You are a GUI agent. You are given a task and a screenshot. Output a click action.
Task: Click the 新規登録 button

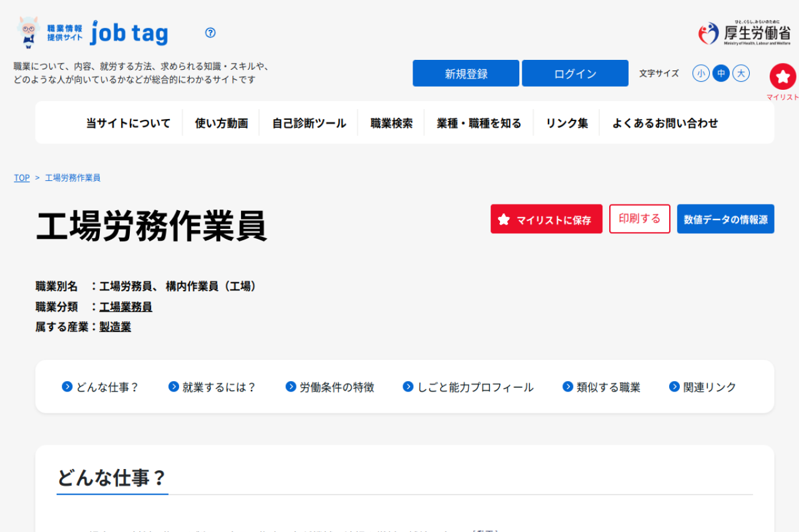pyautogui.click(x=466, y=74)
